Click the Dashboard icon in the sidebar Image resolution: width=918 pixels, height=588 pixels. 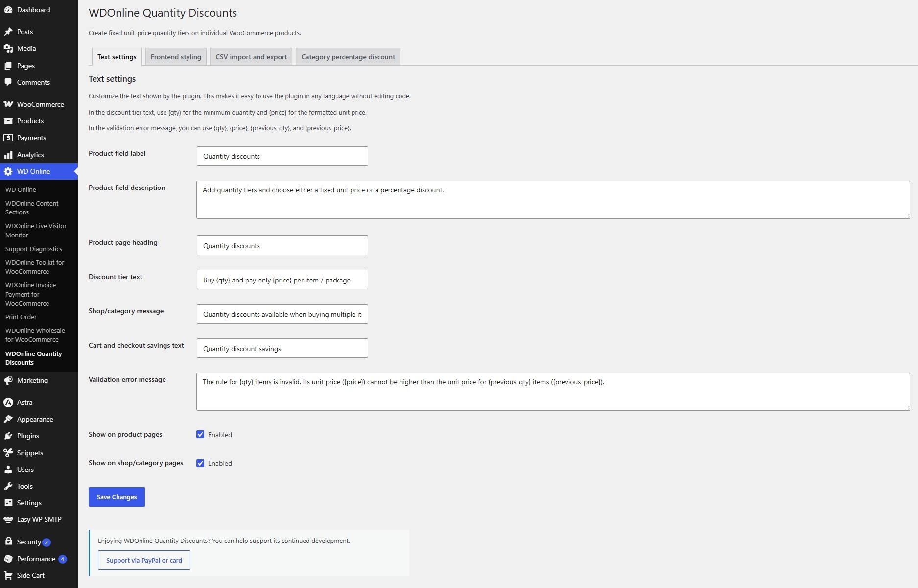coord(8,10)
